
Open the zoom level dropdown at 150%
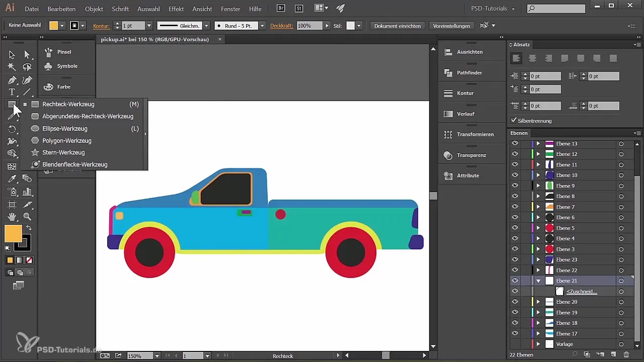coord(157,355)
